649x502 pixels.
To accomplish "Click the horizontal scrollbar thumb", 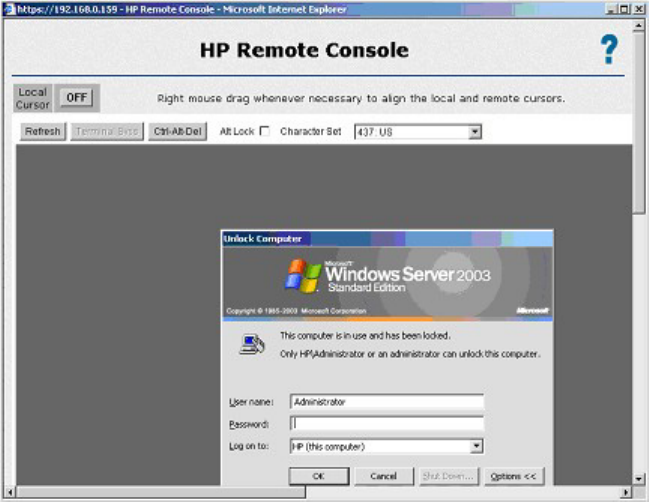I will click(x=161, y=492).
